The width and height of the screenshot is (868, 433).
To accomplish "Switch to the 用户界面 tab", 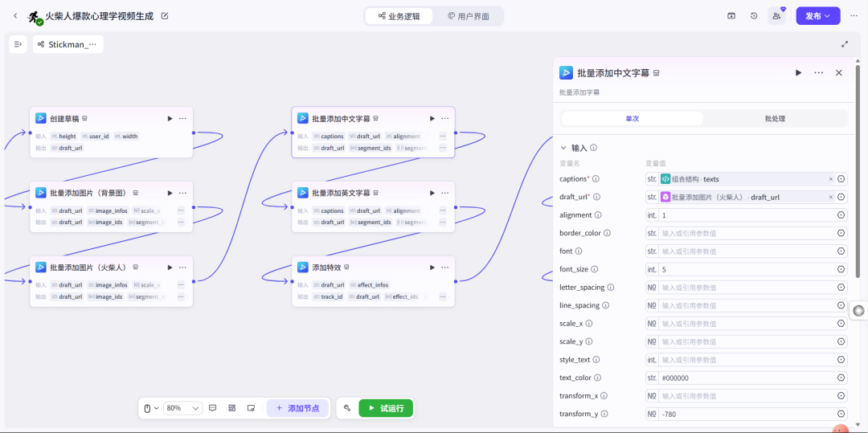I will tap(469, 16).
